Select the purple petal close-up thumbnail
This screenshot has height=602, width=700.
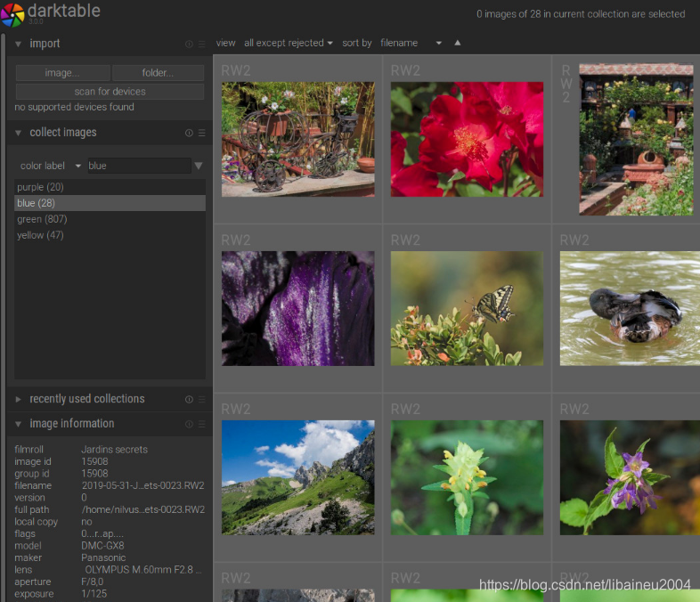pos(298,308)
